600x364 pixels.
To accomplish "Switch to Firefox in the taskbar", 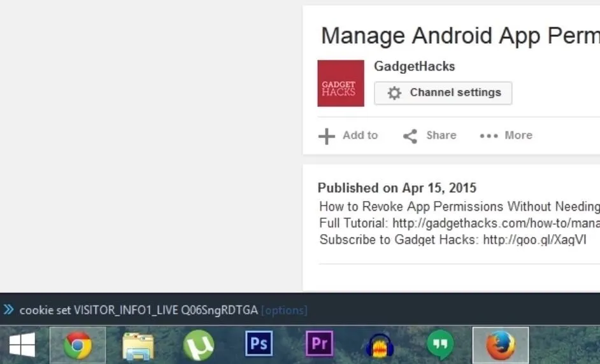I will [501, 345].
